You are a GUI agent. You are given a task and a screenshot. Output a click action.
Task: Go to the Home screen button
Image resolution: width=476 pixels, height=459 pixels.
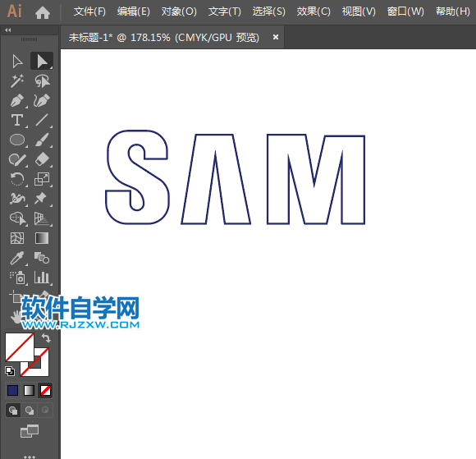tap(43, 12)
